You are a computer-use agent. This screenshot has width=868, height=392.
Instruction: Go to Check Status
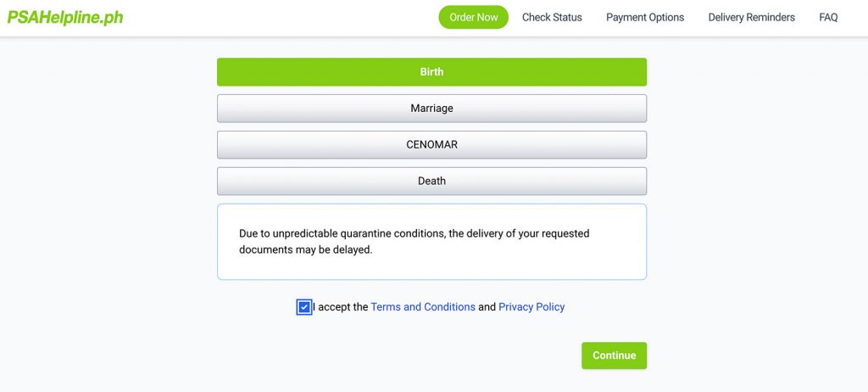552,17
